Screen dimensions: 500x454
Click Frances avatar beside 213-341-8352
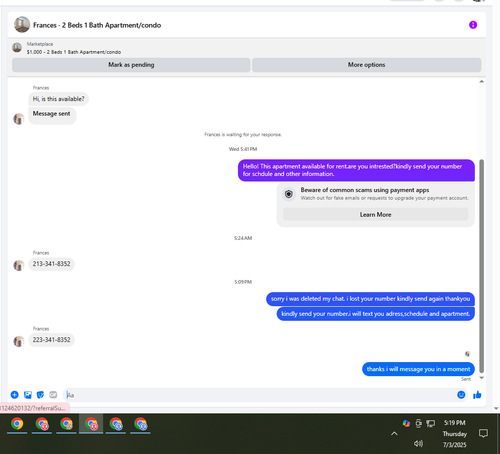coord(19,265)
